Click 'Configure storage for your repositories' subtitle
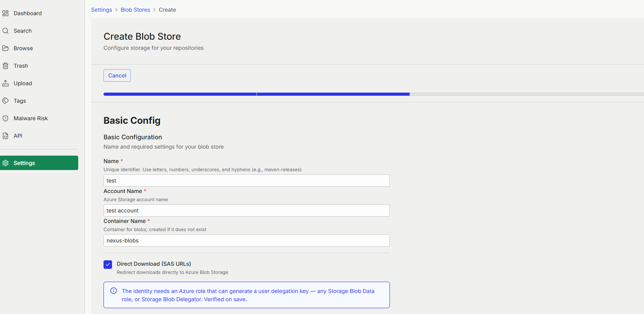The height and width of the screenshot is (314, 644). pos(154,48)
